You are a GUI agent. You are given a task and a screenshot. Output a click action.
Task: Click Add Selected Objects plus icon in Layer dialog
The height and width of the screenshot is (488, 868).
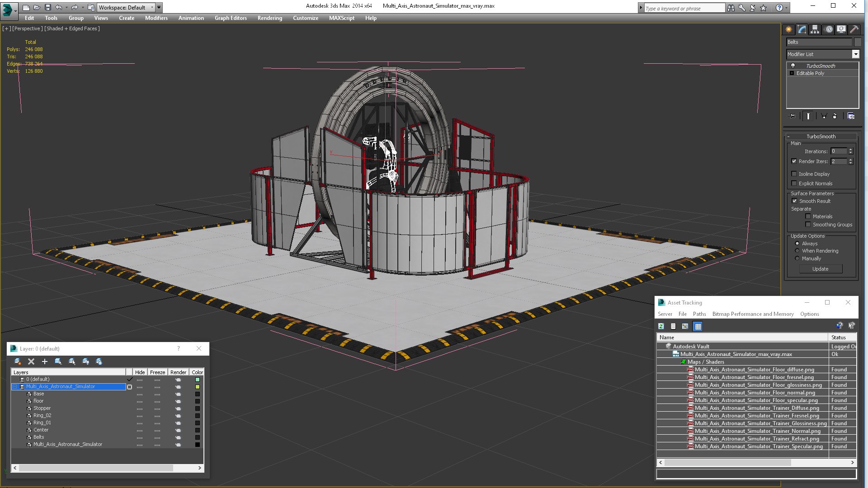[45, 361]
